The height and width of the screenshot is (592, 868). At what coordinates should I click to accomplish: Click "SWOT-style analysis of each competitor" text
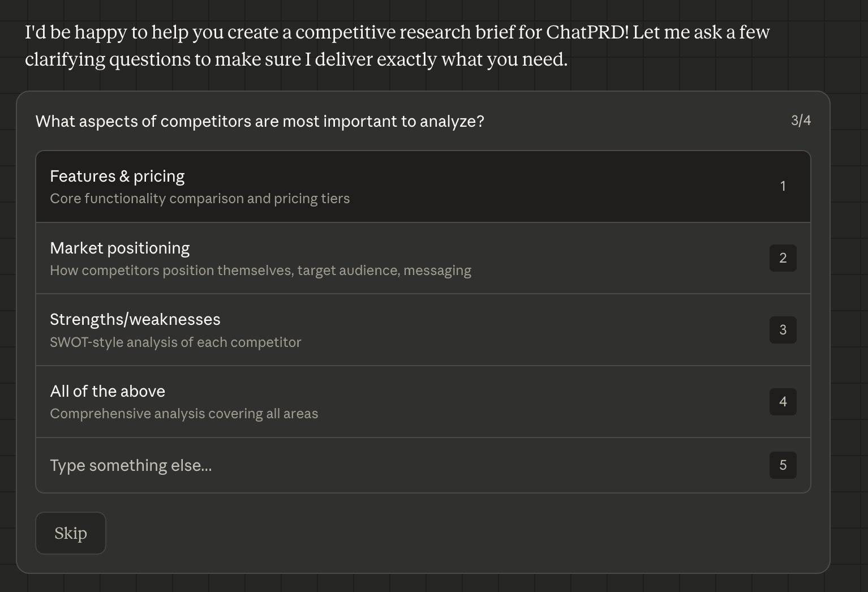(x=175, y=342)
